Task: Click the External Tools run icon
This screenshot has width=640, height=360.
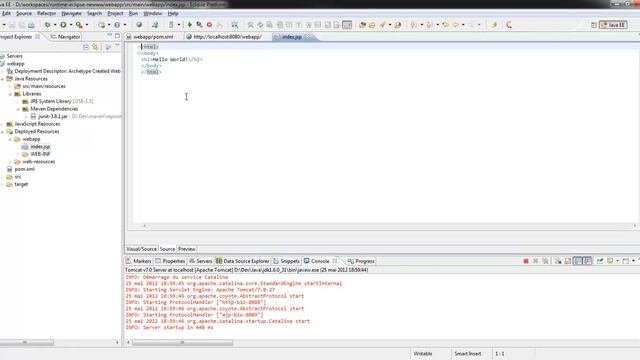Action: (79, 25)
